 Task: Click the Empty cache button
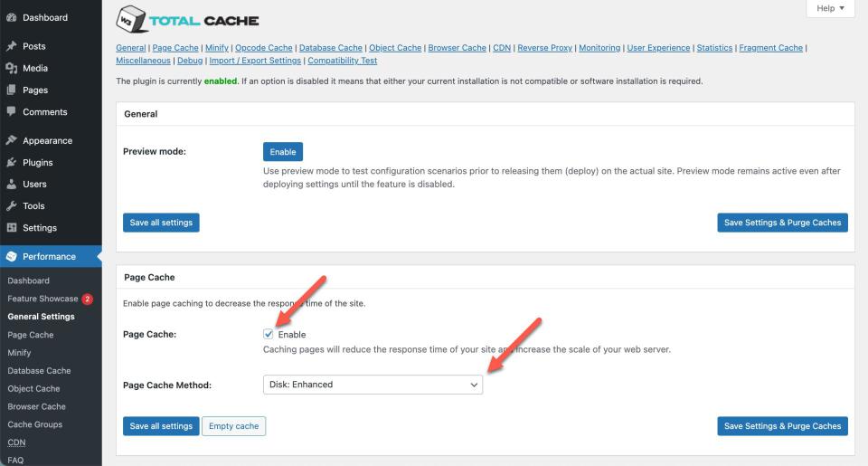233,426
